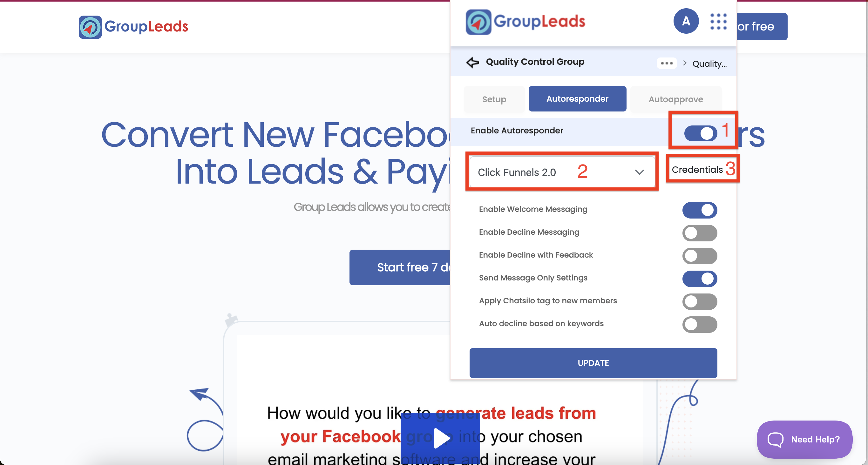Switch to the Autoapprove tab

point(675,99)
